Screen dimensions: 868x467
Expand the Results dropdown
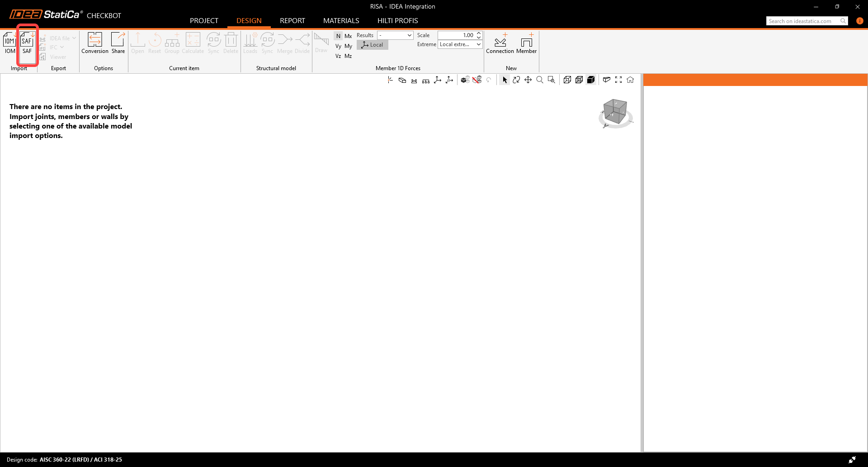point(396,35)
